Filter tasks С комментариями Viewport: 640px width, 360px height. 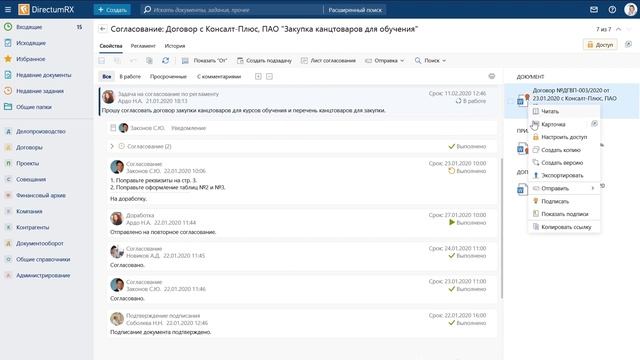[219, 76]
